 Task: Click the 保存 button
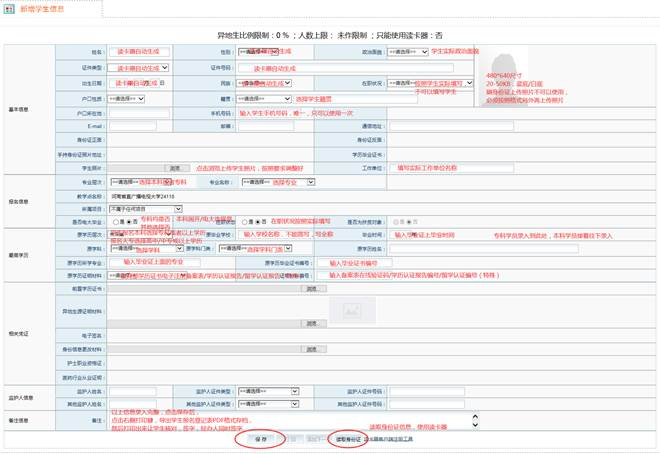[260, 439]
